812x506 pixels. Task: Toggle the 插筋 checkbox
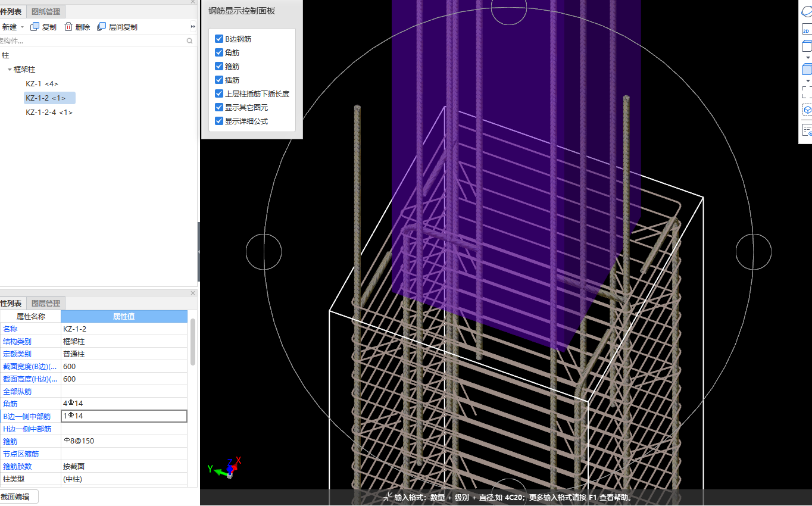click(x=219, y=80)
